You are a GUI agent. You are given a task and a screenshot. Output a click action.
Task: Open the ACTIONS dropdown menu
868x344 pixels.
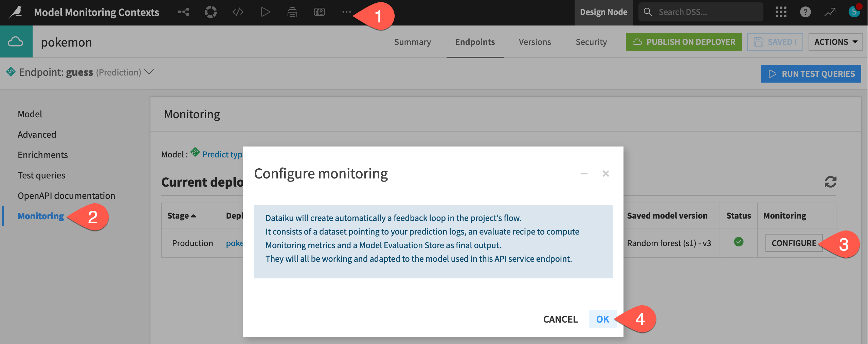(835, 41)
